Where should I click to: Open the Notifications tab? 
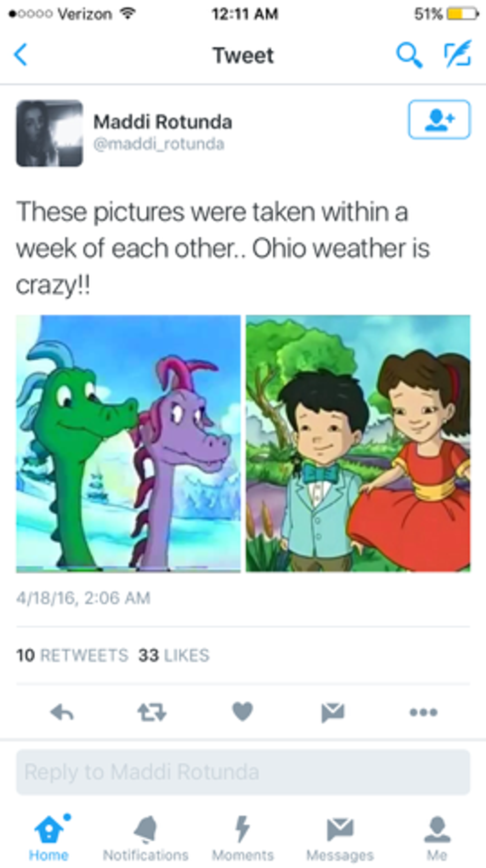click(146, 838)
